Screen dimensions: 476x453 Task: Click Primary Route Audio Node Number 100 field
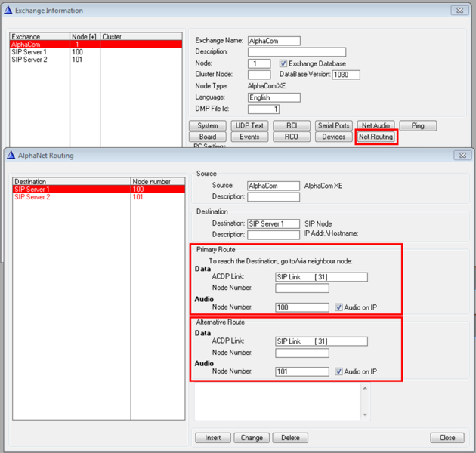pos(302,307)
